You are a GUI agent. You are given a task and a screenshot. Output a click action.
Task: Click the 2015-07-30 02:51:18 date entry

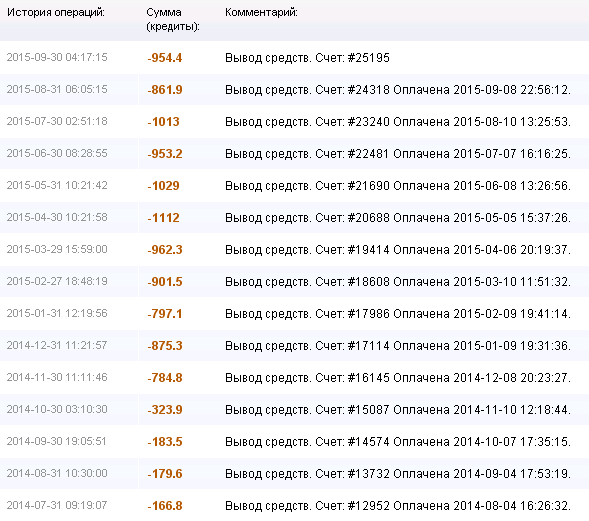(x=57, y=121)
